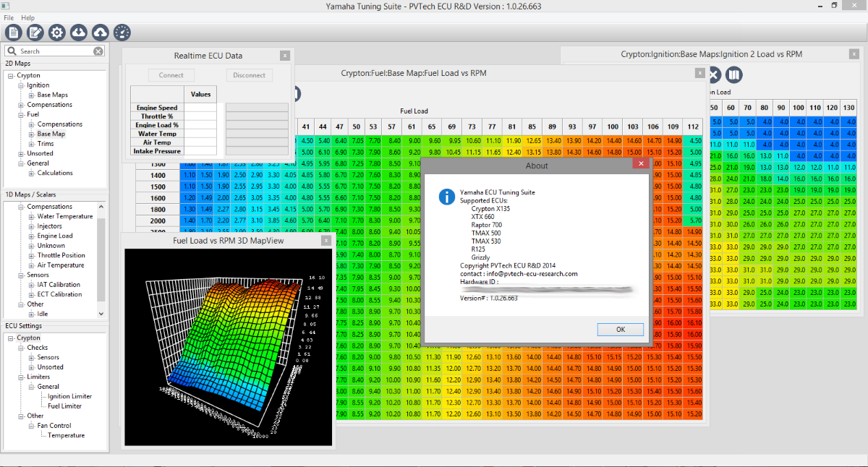Click the Engine Speed value cell
The height and width of the screenshot is (467, 868).
pyautogui.click(x=200, y=108)
